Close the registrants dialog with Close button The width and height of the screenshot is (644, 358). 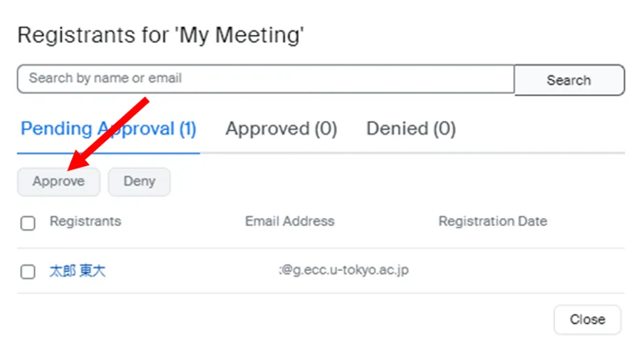tap(587, 319)
